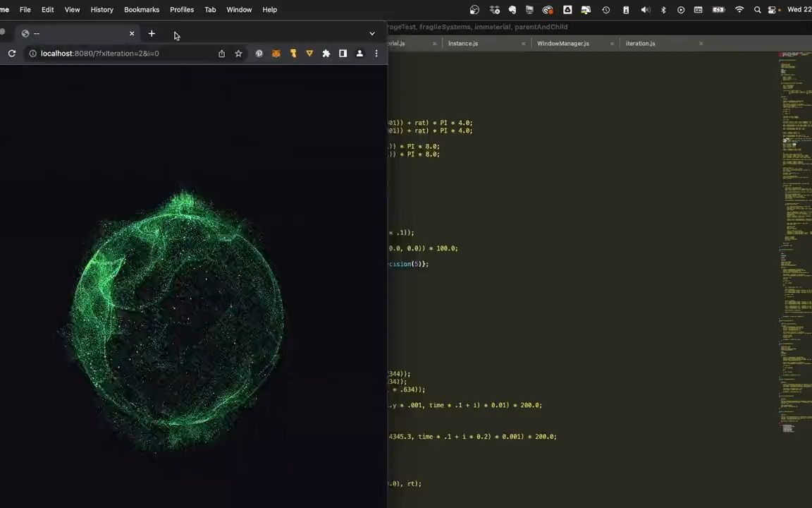Close the WindowManager.js editor tab
Image resolution: width=812 pixels, height=508 pixels.
(612, 44)
